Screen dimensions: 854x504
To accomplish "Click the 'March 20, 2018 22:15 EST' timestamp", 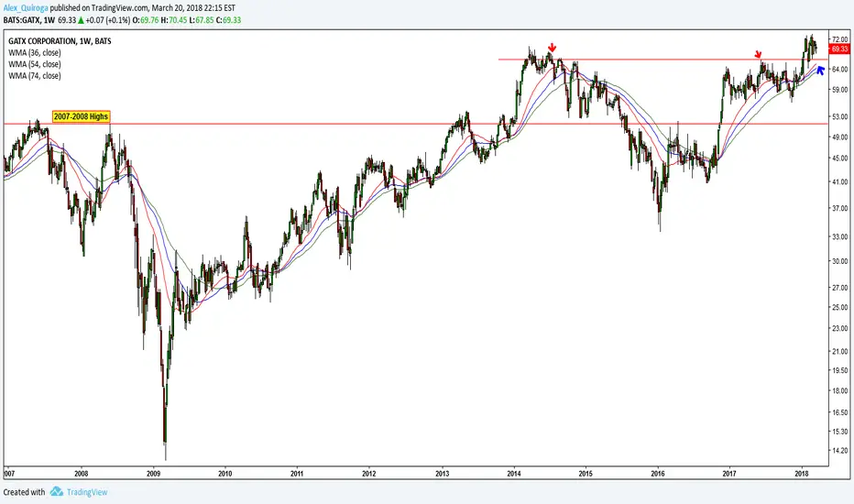I will [x=193, y=9].
